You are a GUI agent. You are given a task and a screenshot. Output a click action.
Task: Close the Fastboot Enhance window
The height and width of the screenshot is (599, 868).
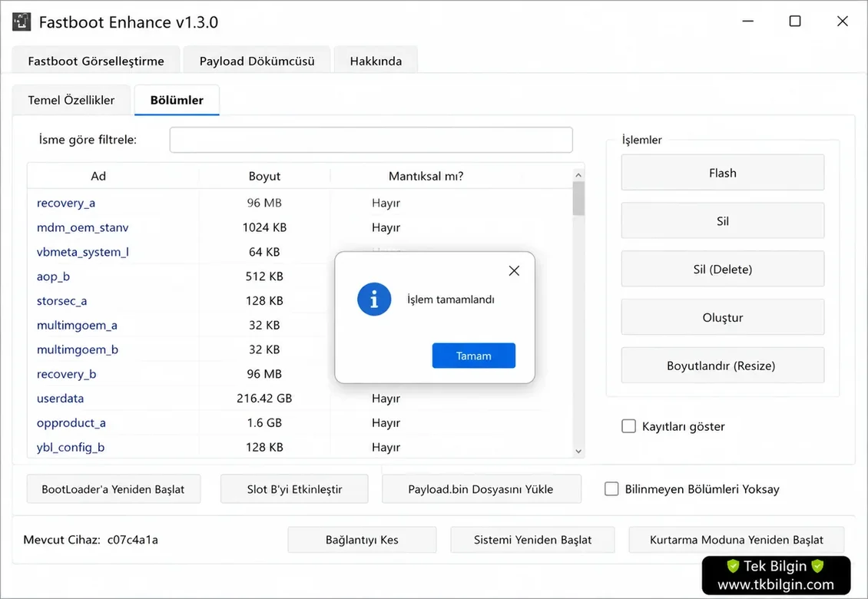(x=842, y=21)
